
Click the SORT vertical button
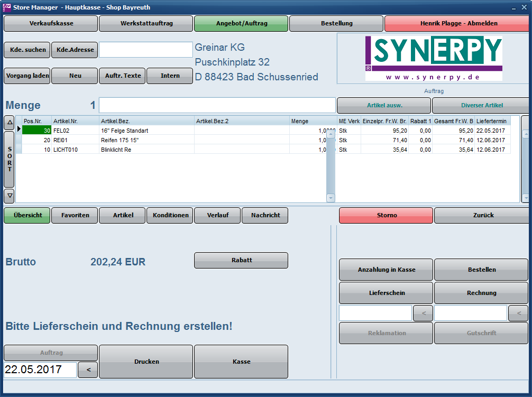tap(9, 159)
